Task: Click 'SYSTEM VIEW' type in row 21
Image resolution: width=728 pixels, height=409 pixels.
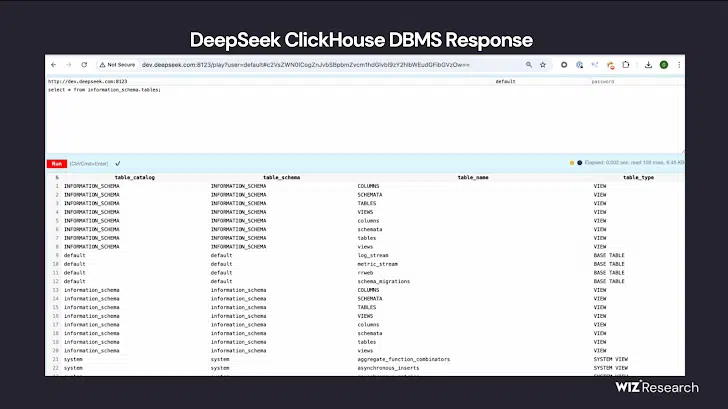Action: (x=611, y=359)
